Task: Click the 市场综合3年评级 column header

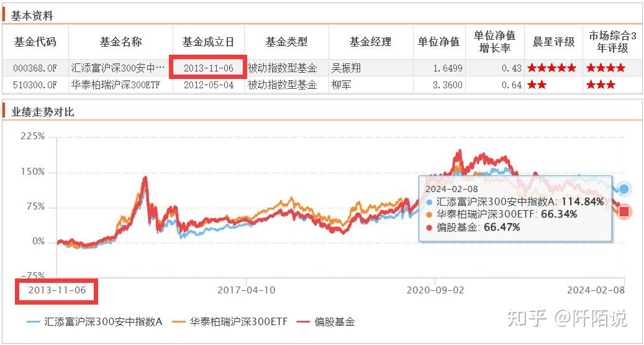Action: coord(613,42)
